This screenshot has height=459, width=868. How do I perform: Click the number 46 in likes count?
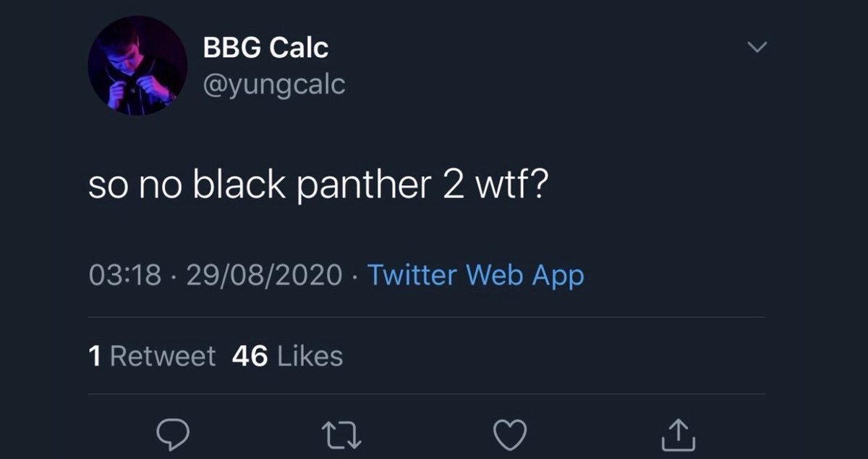tap(251, 355)
